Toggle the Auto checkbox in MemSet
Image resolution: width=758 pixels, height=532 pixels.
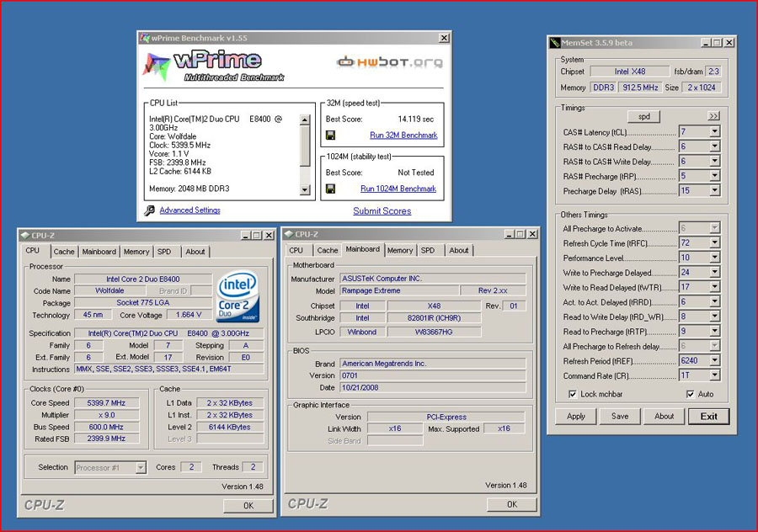[x=691, y=394]
